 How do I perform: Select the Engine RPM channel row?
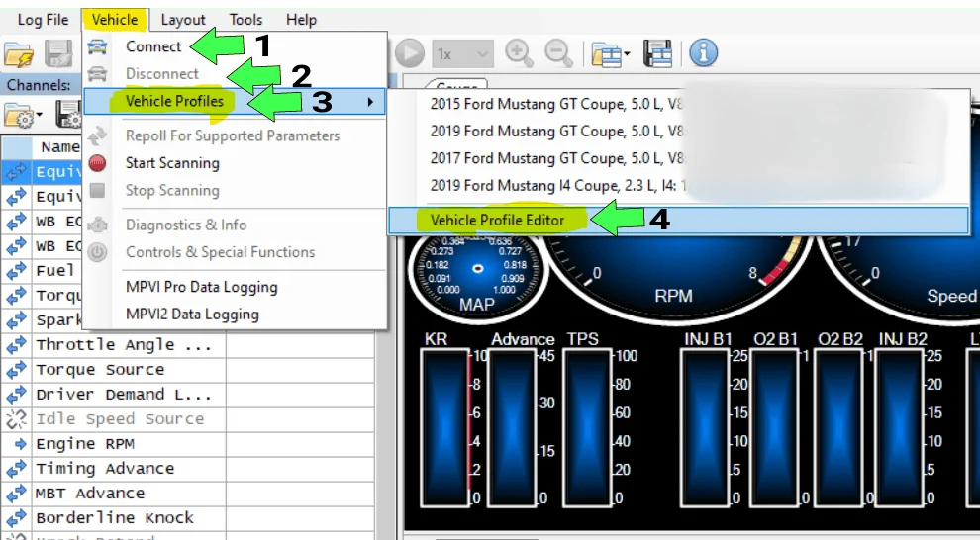187,444
